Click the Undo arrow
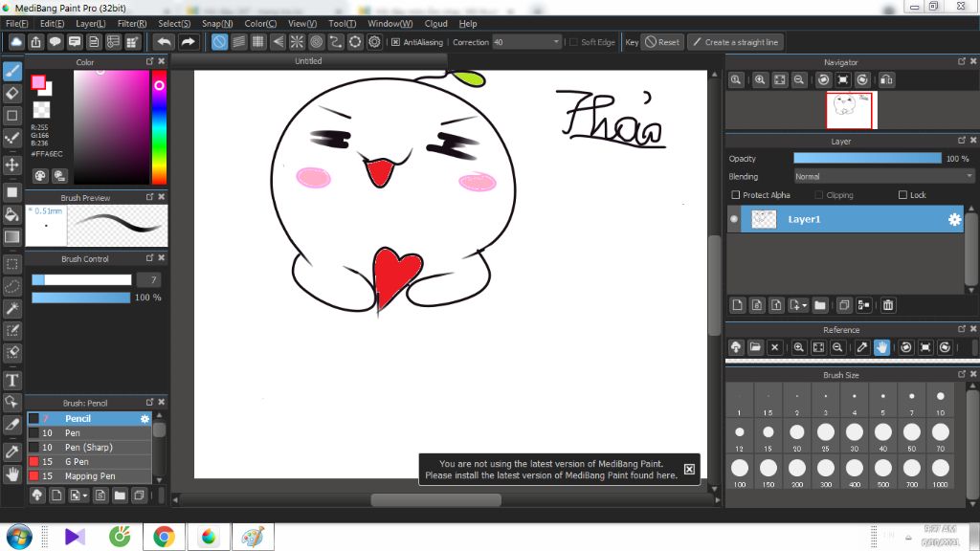The width and height of the screenshot is (980, 551). click(x=165, y=42)
